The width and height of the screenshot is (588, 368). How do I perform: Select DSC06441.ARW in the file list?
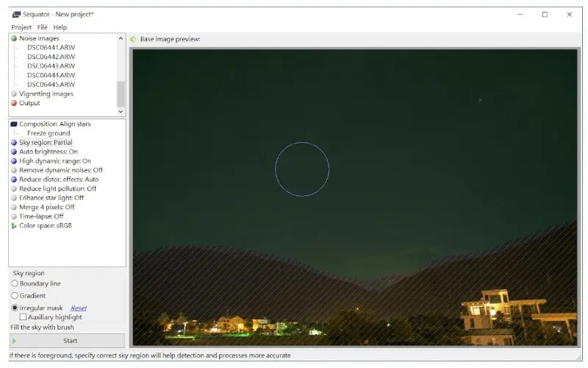51,48
